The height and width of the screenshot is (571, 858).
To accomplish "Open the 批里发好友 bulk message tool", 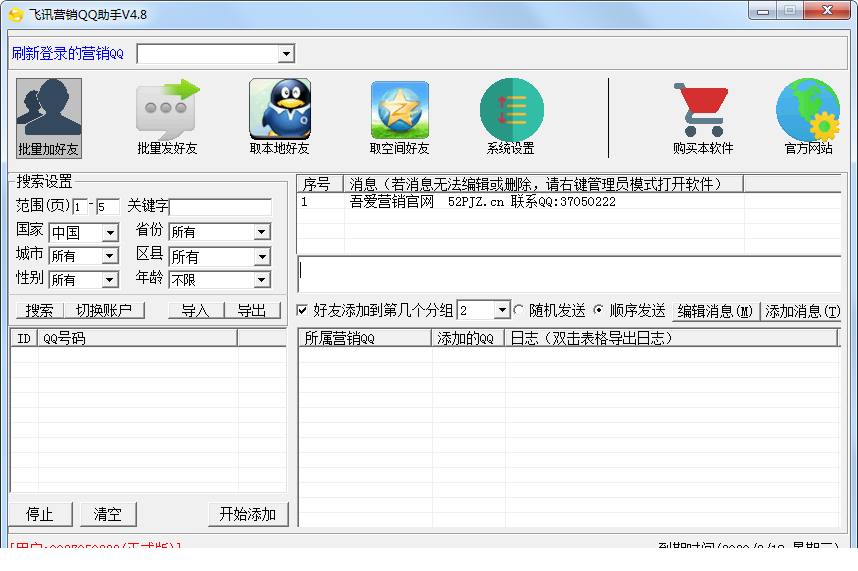I will 167,118.
